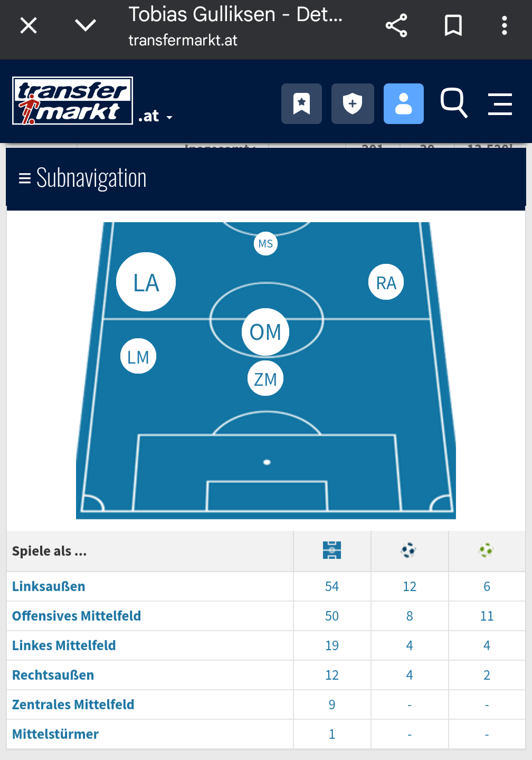The image size is (532, 760).
Task: Open the Transfermarkt search magnifier
Action: pos(454,103)
